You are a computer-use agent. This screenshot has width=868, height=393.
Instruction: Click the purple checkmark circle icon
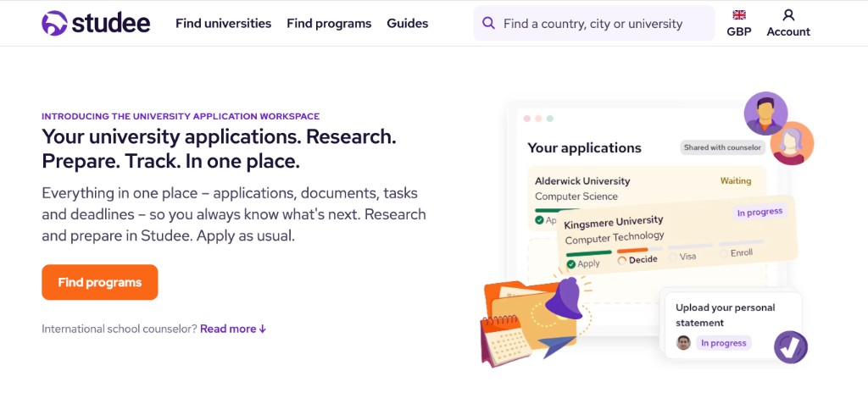pyautogui.click(x=791, y=347)
